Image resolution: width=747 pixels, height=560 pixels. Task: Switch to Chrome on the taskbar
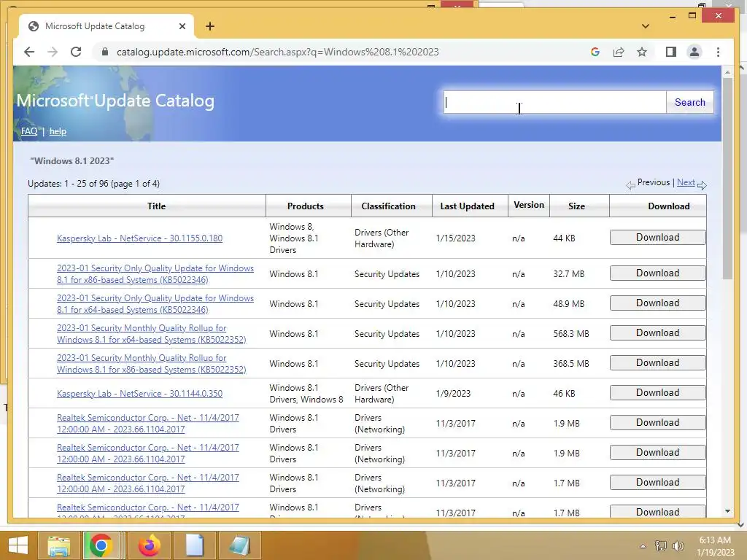101,545
